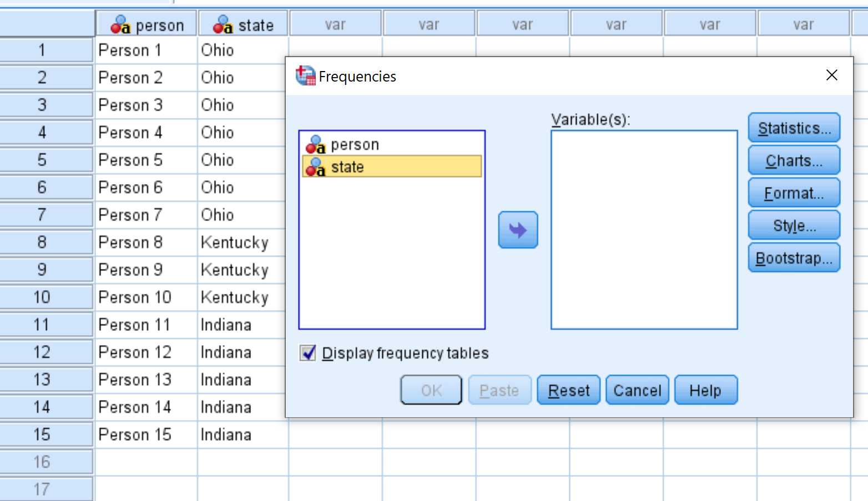This screenshot has height=501, width=868.
Task: Click Ohio cell in row 3
Action: tap(242, 105)
